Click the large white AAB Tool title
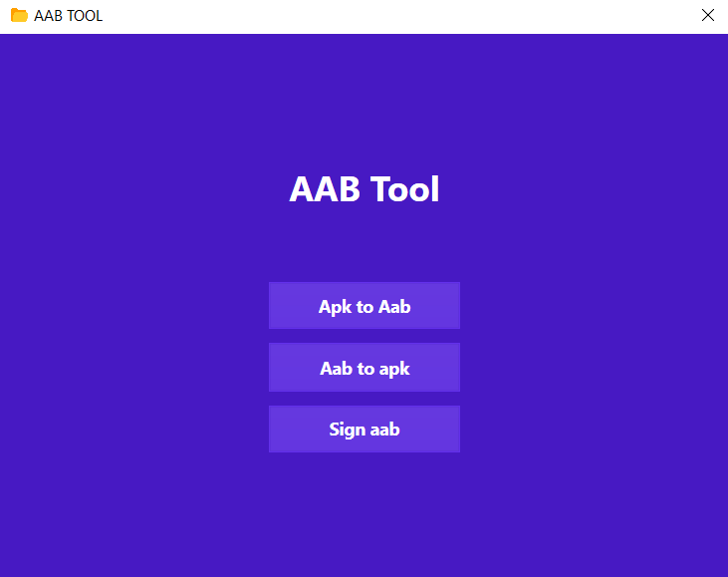This screenshot has height=577, width=728. (364, 189)
